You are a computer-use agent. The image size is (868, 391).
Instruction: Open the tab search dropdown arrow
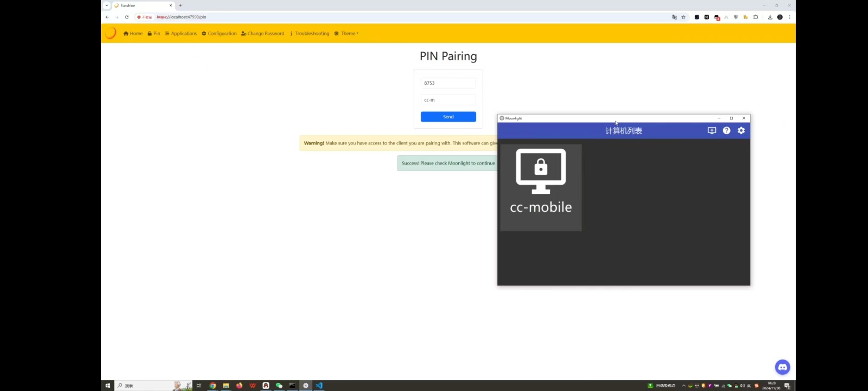[107, 5]
